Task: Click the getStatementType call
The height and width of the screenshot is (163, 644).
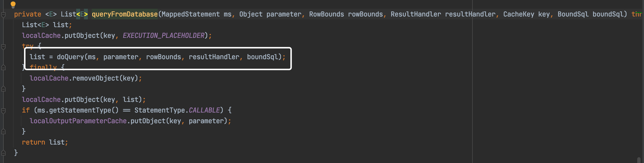Action: tap(80, 110)
